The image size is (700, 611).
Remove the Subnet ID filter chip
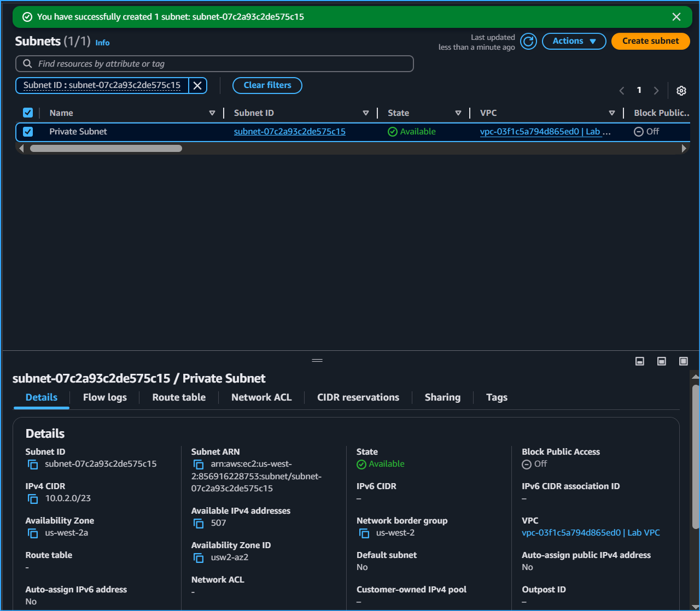[x=197, y=86]
